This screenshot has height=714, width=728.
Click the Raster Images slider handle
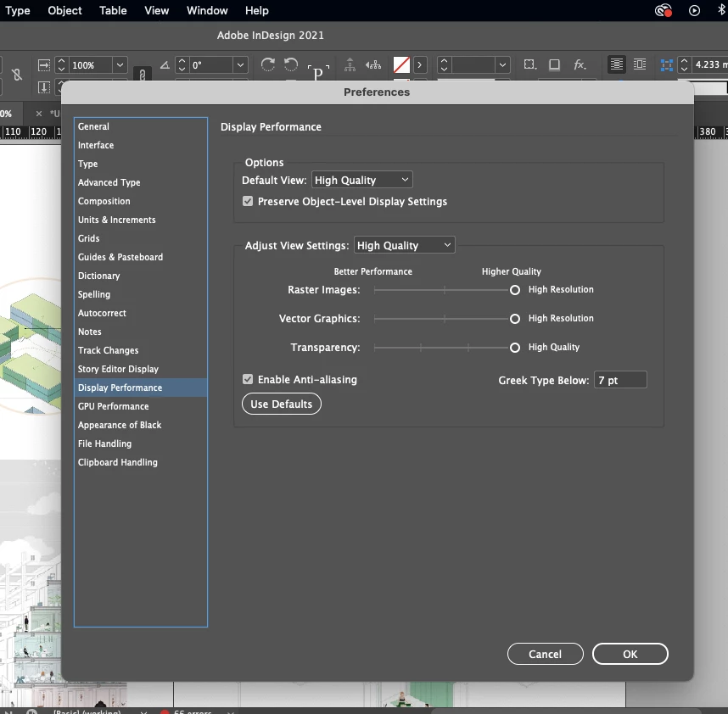point(514,290)
